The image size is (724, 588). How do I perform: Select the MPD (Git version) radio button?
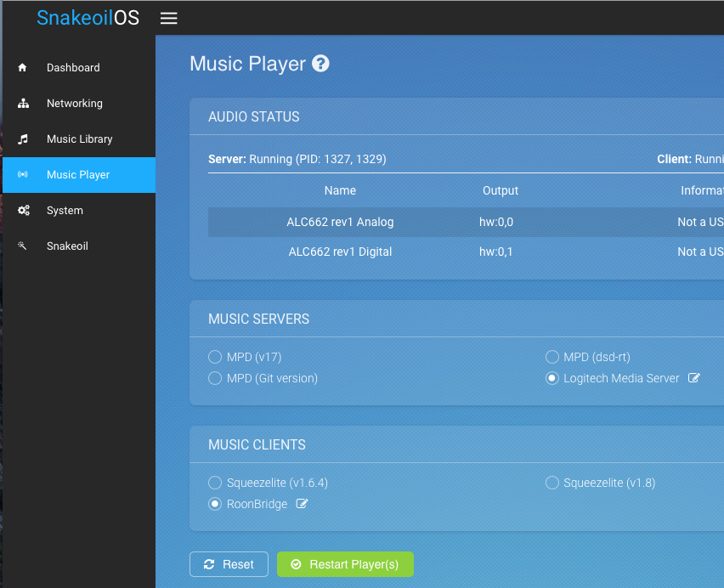215,378
